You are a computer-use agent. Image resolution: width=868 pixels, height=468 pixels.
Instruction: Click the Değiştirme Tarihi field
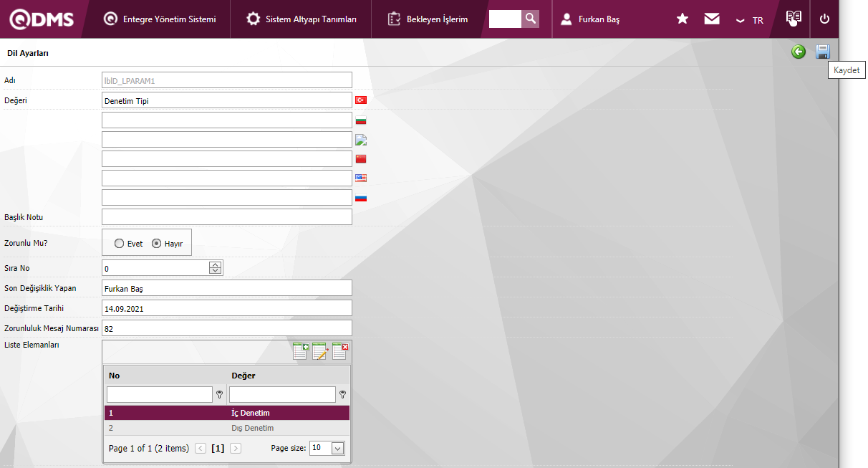tap(227, 308)
